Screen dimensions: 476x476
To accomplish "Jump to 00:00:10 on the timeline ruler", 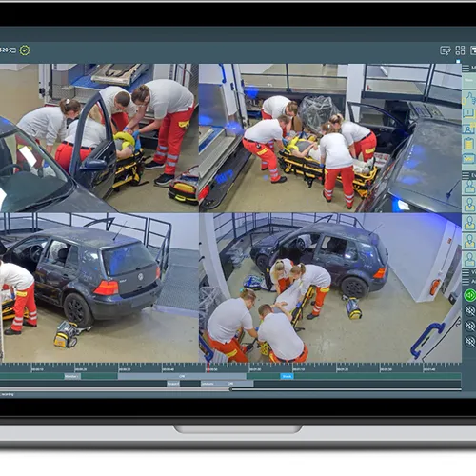I will (x=38, y=369).
